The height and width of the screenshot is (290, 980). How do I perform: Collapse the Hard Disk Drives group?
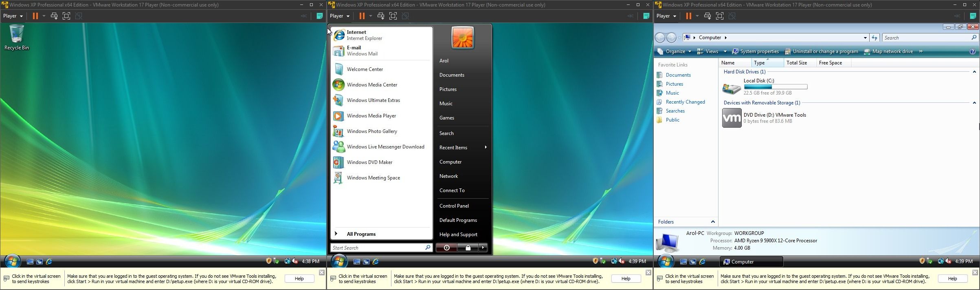[x=974, y=72]
